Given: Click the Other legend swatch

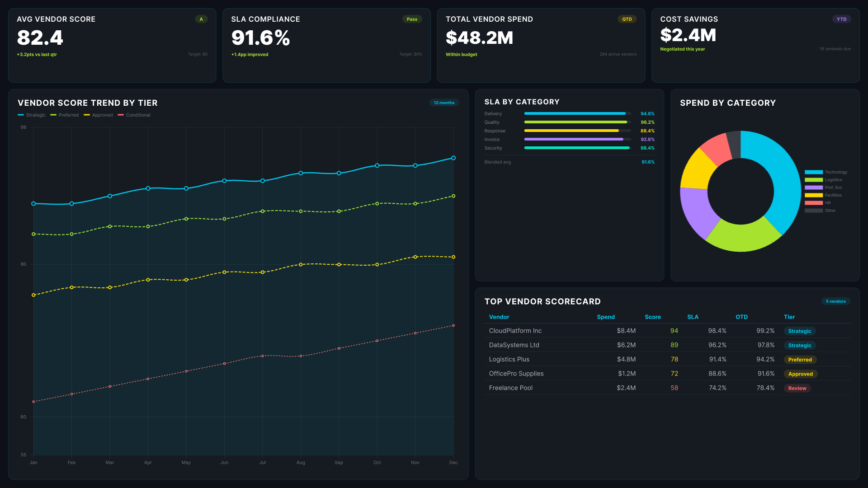Looking at the screenshot, I should tap(813, 211).
